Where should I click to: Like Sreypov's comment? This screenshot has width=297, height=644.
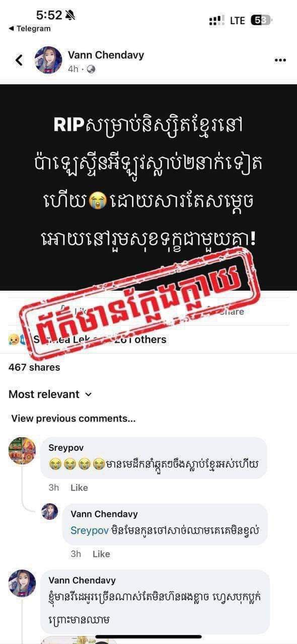click(x=79, y=488)
